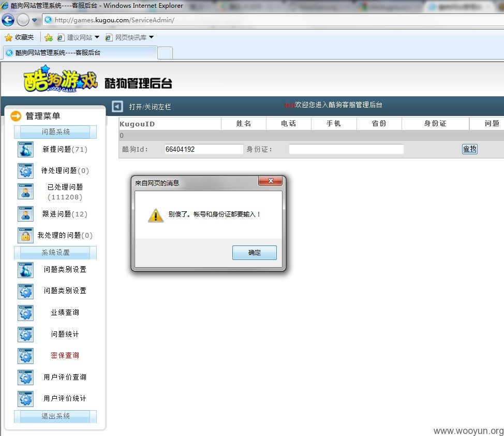Click the browser Back arrow button
The height and width of the screenshot is (436, 504).
(8, 20)
